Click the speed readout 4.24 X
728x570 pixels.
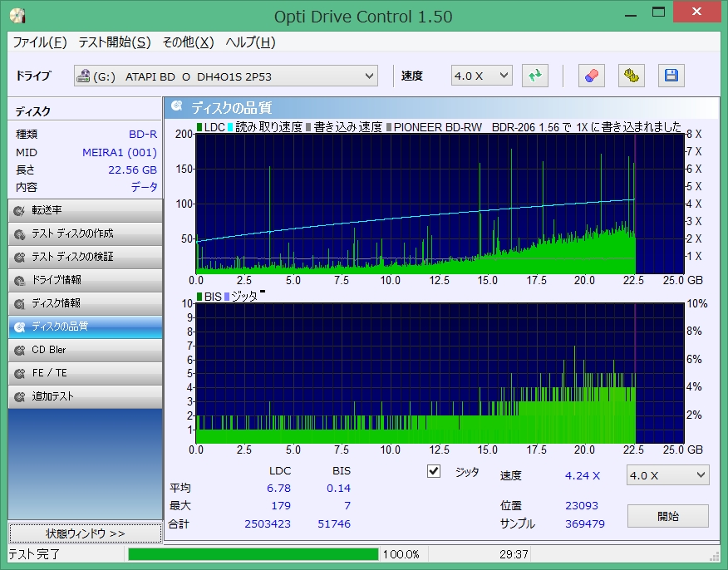[583, 475]
